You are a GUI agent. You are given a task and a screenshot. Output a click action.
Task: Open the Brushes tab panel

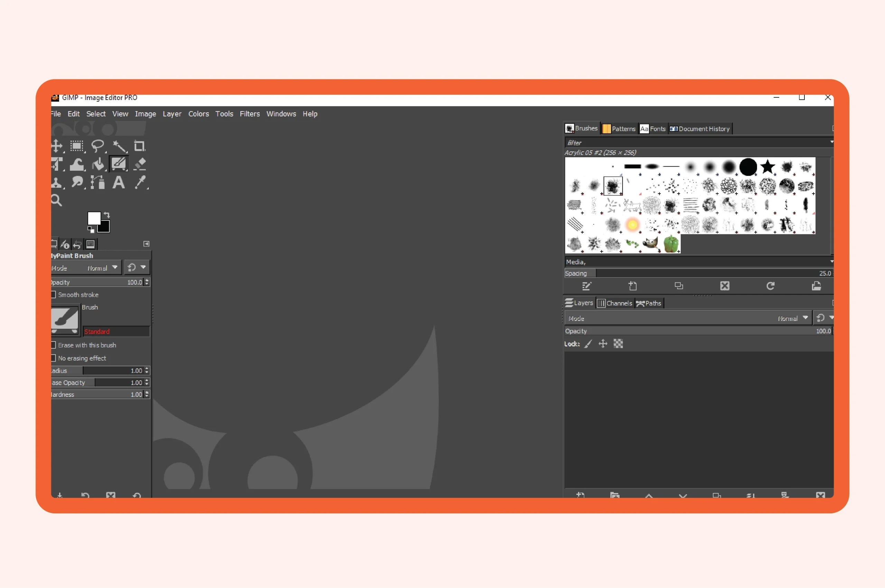(x=580, y=129)
